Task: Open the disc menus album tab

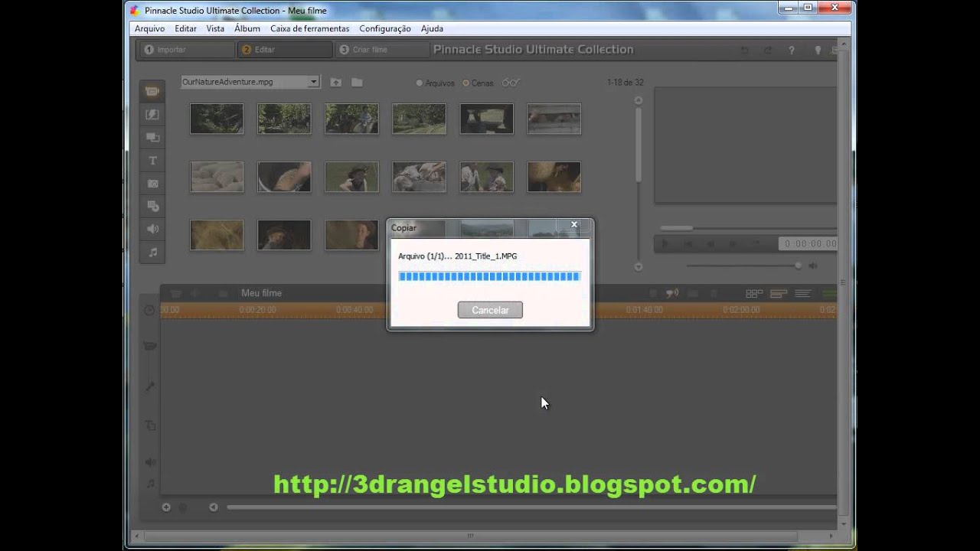Action: point(152,207)
